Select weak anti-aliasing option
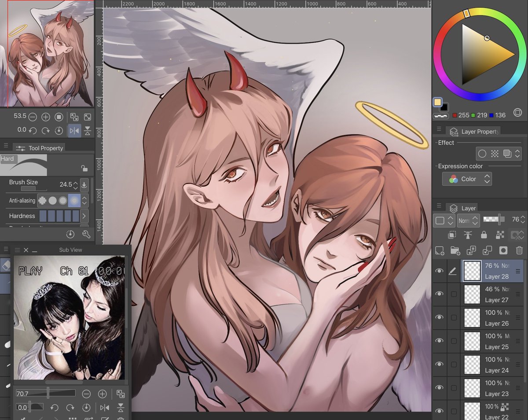Viewport: 528px width, 420px height. point(53,200)
